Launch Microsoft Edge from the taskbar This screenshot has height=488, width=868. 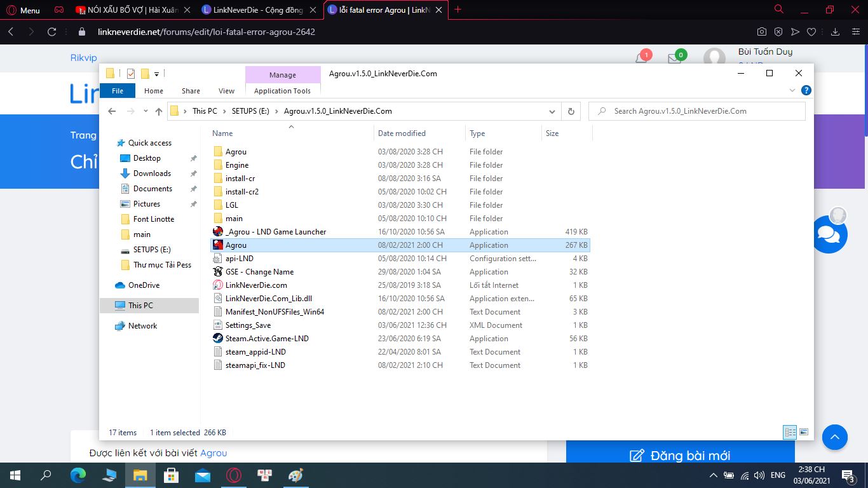coord(78,475)
